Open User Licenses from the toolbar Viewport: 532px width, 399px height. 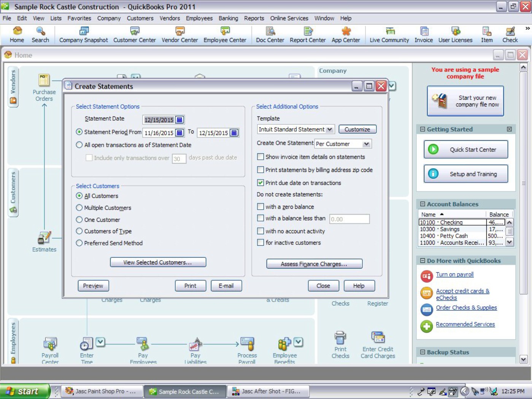coord(456,35)
